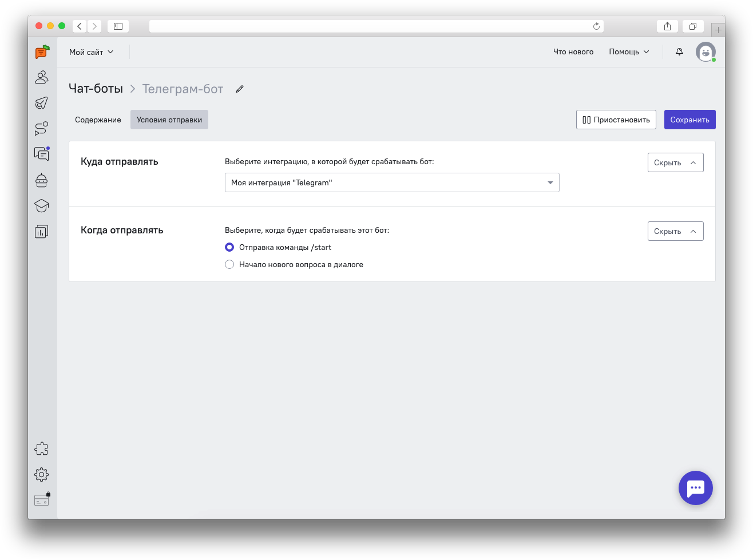
Task: Click the 'Что нового' link
Action: pos(573,52)
